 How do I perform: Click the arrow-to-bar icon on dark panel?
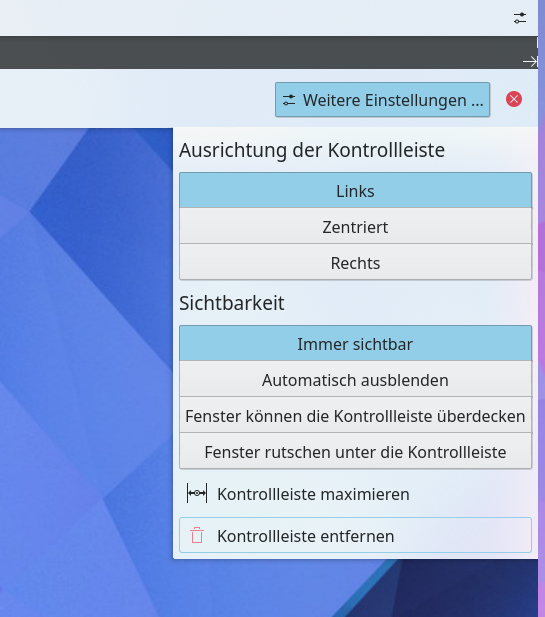(530, 62)
